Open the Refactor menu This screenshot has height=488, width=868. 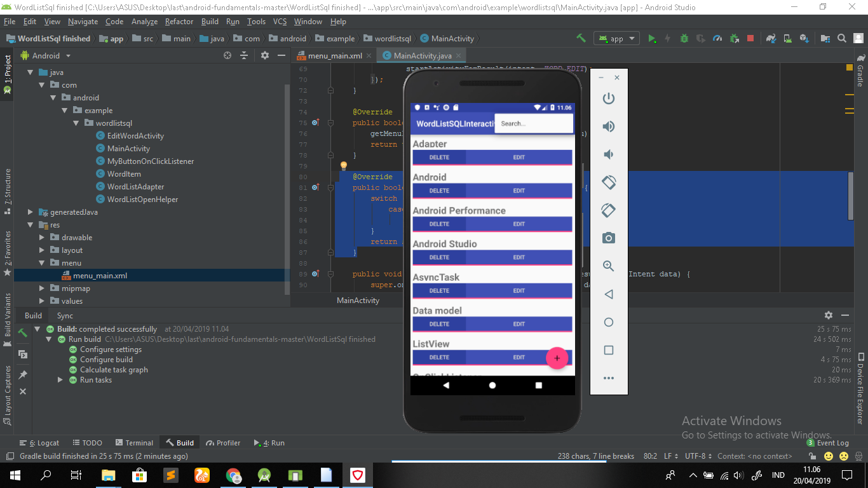pos(179,21)
